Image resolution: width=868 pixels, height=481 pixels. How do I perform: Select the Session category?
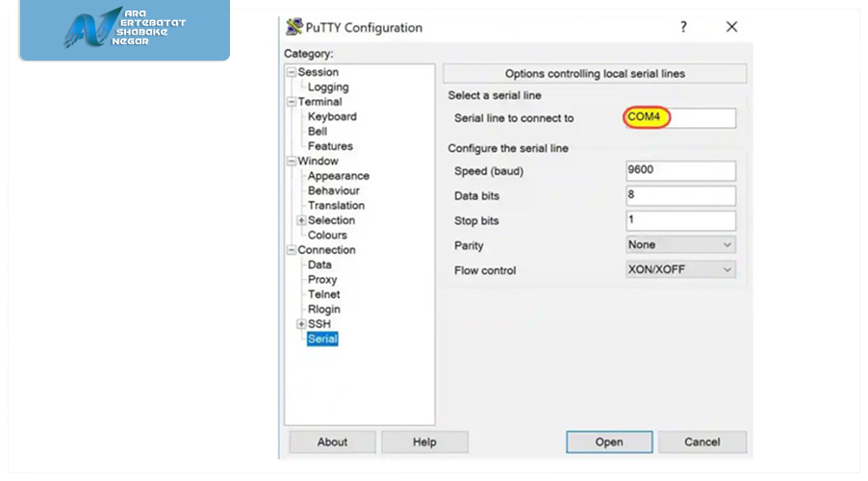coord(318,72)
